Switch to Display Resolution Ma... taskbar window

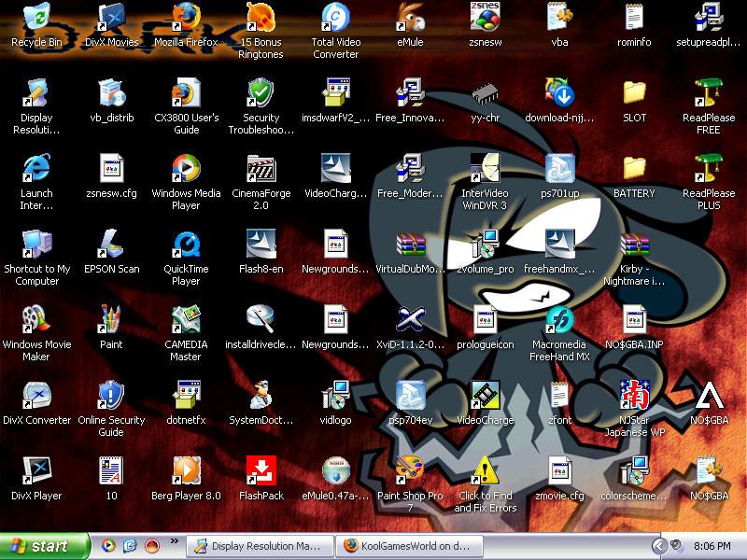click(260, 546)
